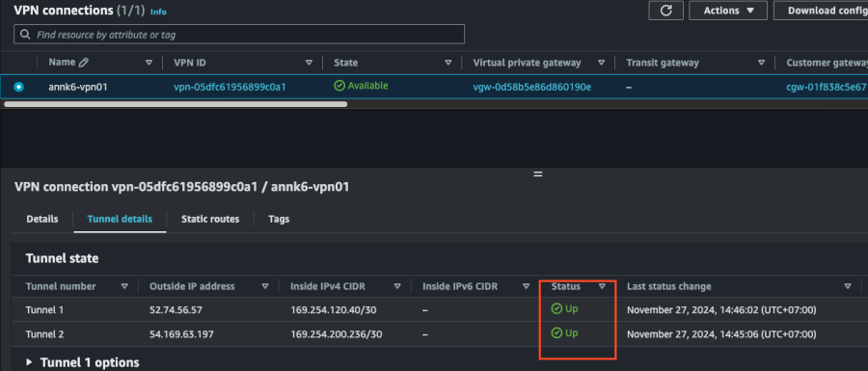Open the Actions dropdown menu

tap(728, 11)
